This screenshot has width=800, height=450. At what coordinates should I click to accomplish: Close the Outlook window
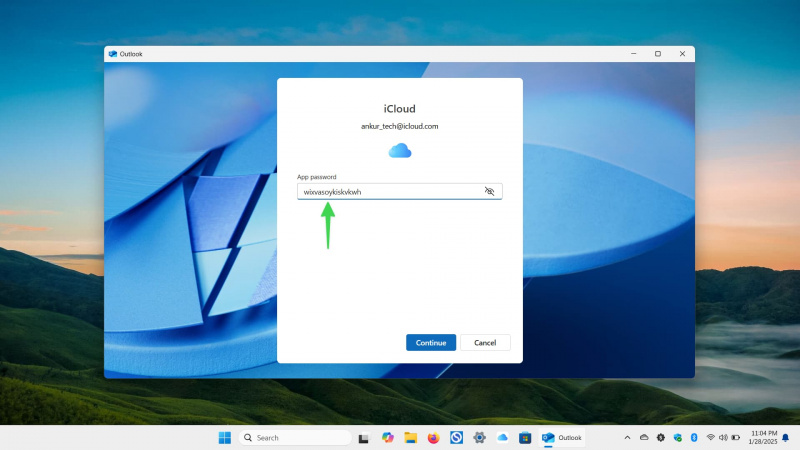tap(682, 54)
